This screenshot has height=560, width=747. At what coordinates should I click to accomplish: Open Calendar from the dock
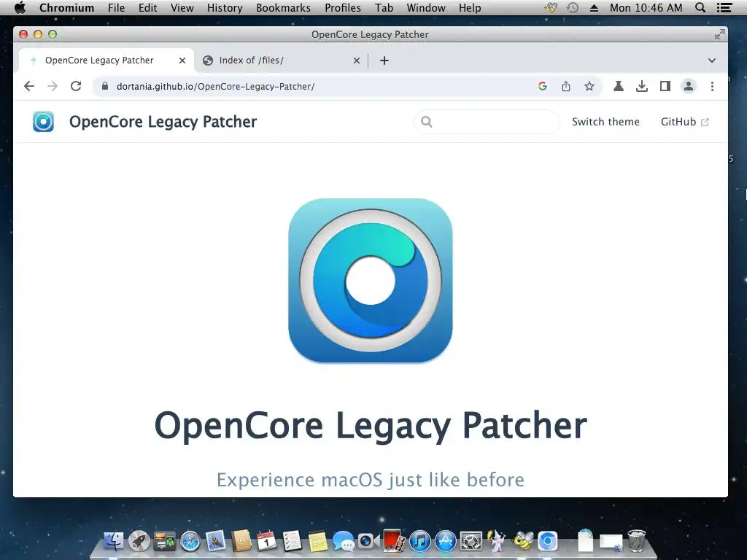267,542
